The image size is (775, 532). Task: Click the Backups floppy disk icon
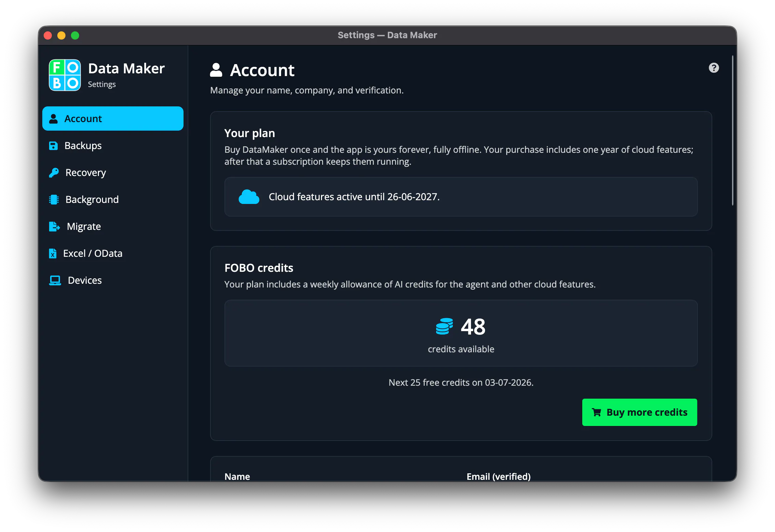point(54,146)
